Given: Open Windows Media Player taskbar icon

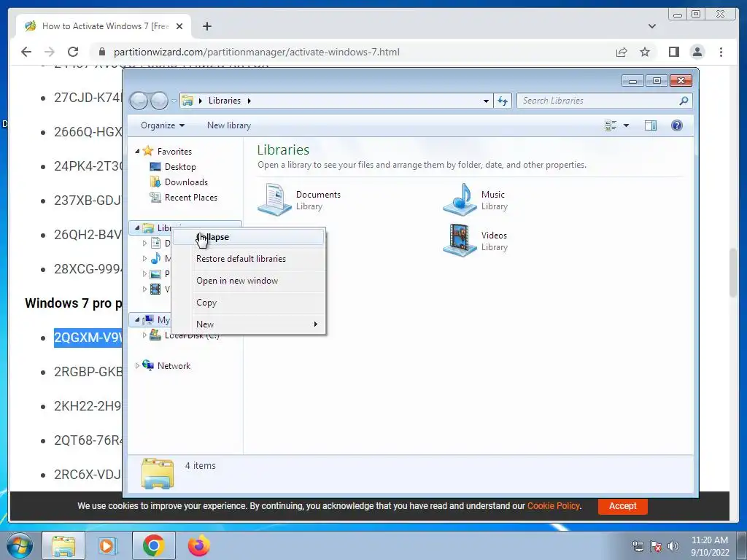Looking at the screenshot, I should [108, 545].
